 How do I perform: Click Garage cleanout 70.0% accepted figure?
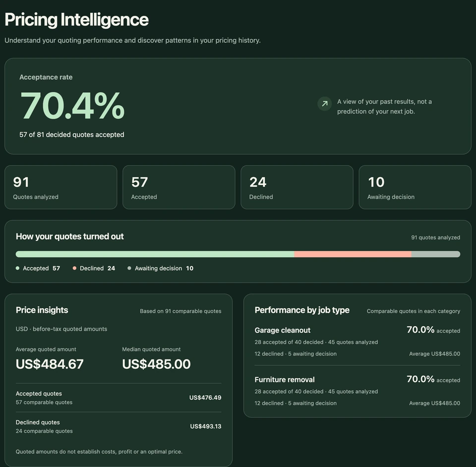click(433, 330)
